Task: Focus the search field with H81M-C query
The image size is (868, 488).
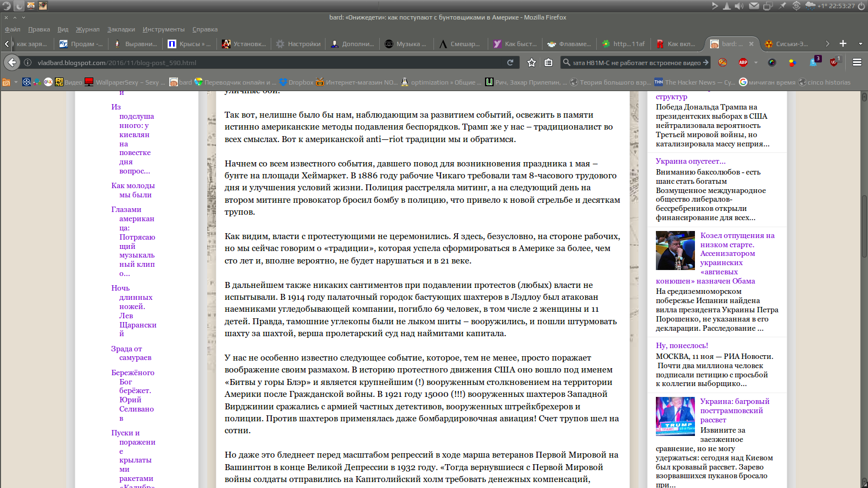Action: tap(636, 62)
